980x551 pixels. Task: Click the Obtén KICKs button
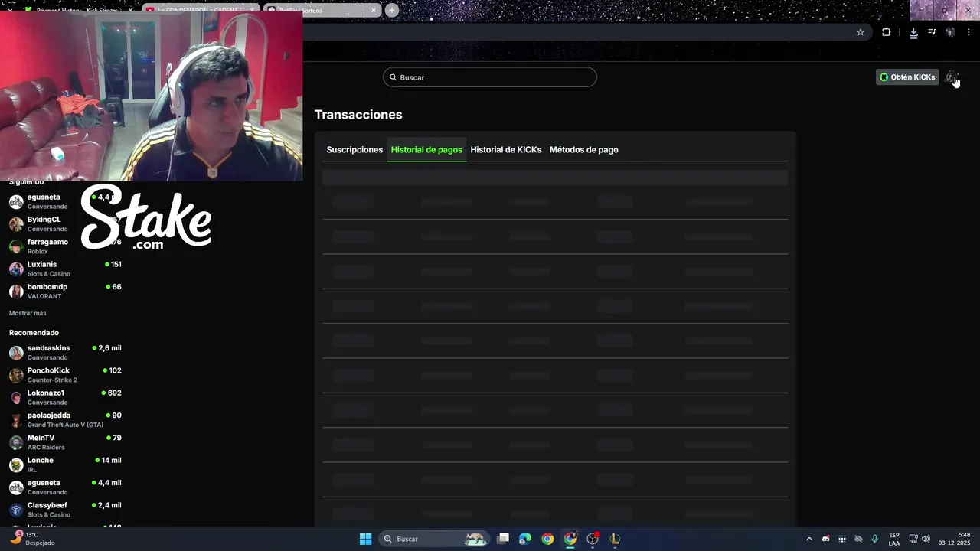(x=907, y=77)
